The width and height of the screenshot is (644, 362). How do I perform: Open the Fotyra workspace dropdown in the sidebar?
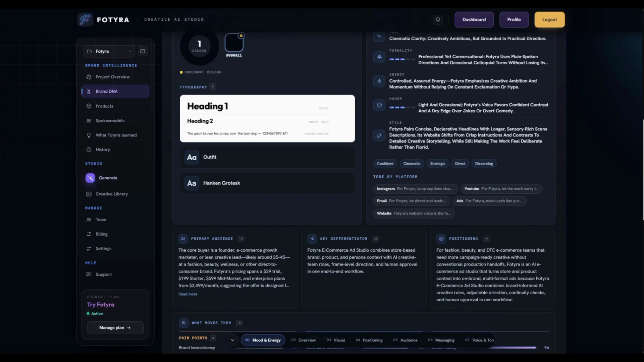[x=109, y=51]
